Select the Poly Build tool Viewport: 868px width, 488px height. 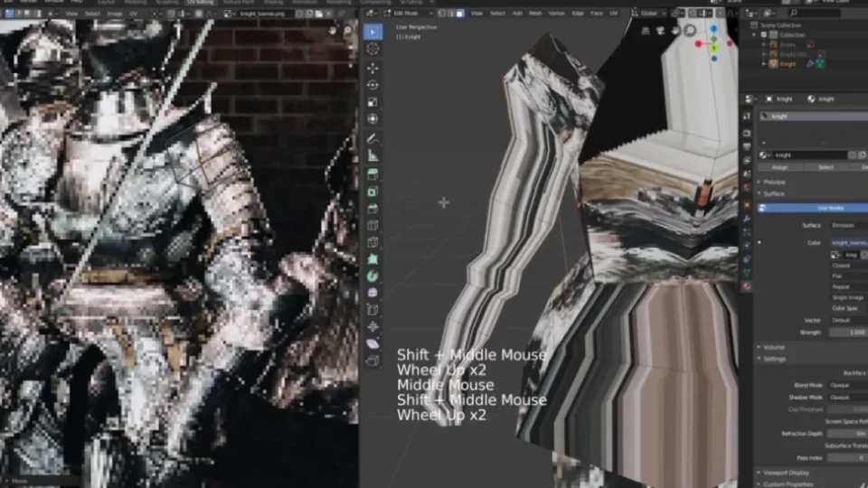(x=373, y=259)
